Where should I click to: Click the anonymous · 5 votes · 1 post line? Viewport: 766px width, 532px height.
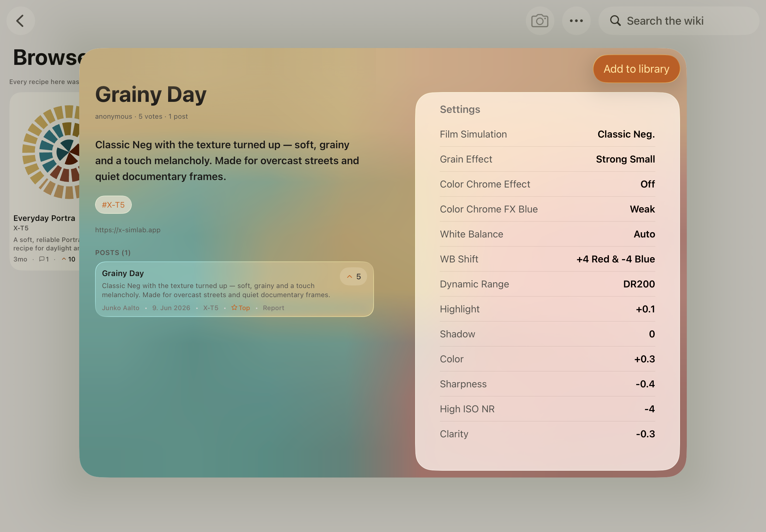[x=142, y=116]
